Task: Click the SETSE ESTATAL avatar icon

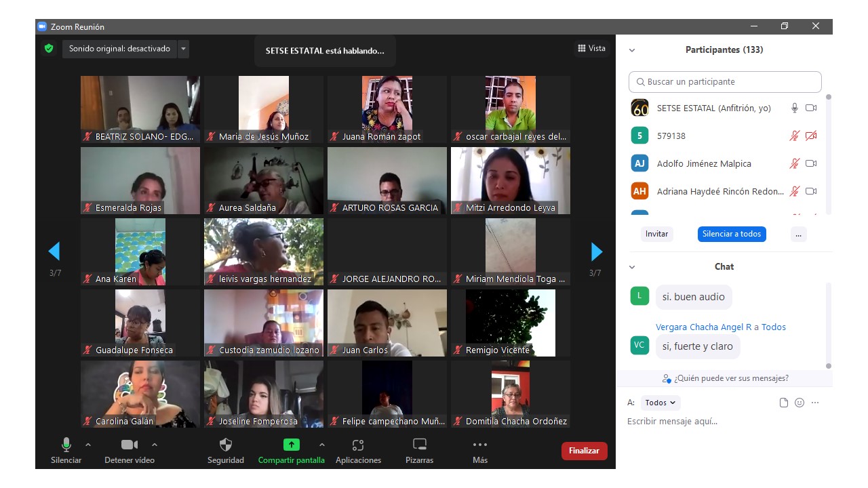Action: point(639,108)
